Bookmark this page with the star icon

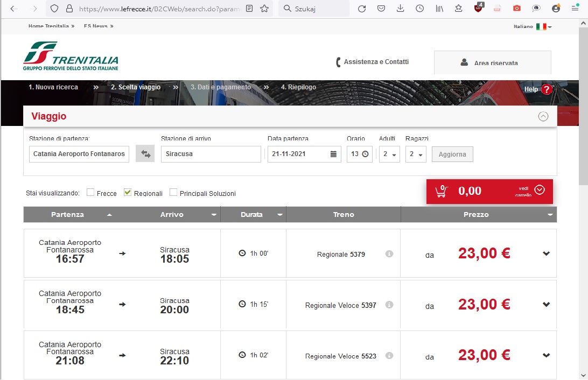point(264,8)
